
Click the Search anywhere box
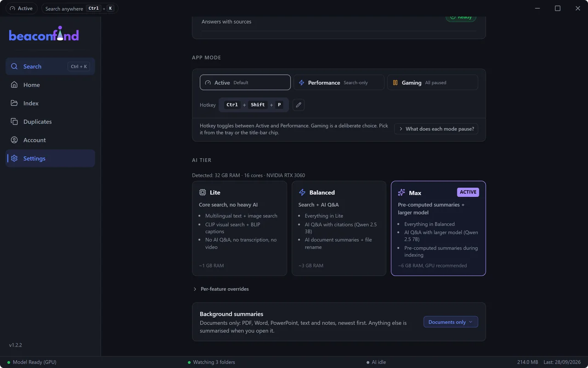[x=79, y=8]
